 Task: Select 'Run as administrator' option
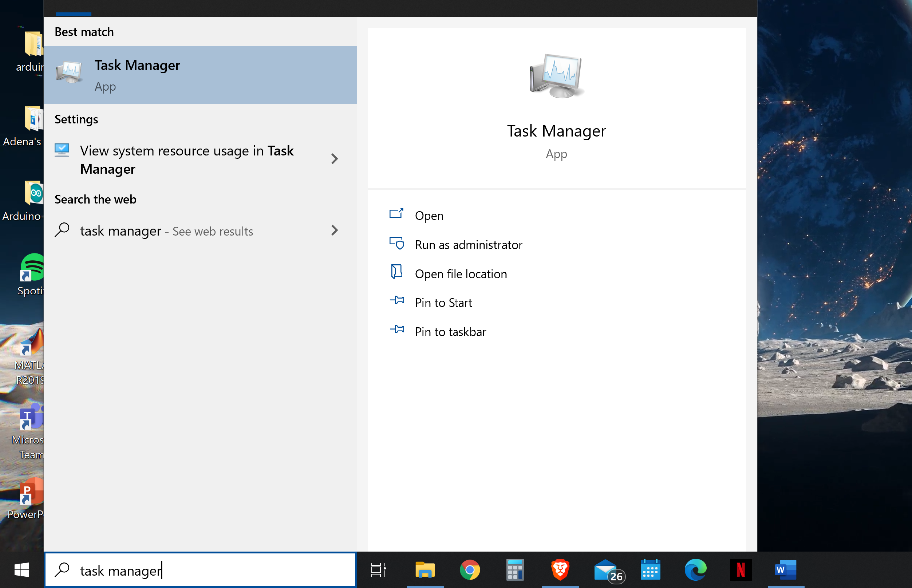click(469, 244)
